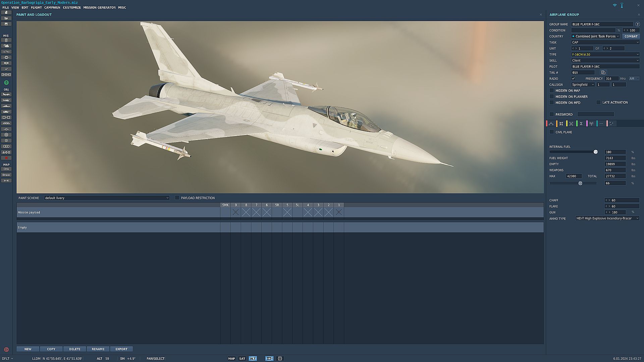Adjust the INTERNAL FUEL slider
This screenshot has width=644, height=362.
(595, 152)
